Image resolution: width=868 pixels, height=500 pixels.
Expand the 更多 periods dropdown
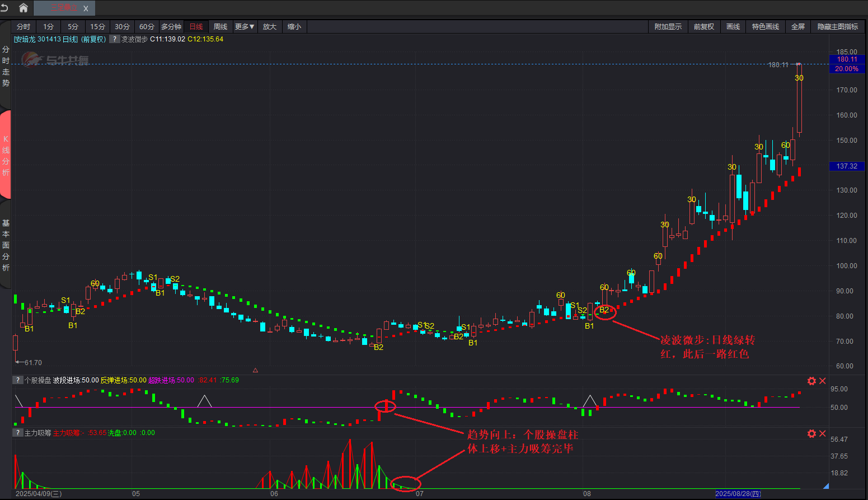(245, 27)
